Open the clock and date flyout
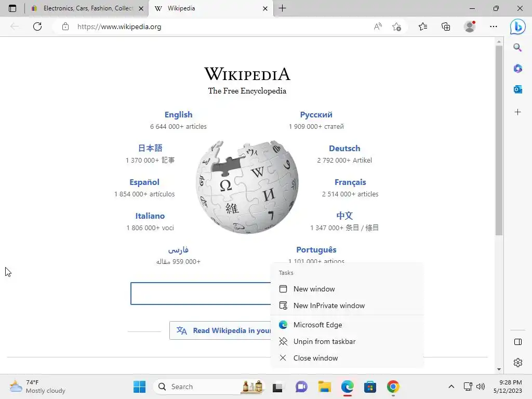This screenshot has height=399, width=532. [x=508, y=387]
